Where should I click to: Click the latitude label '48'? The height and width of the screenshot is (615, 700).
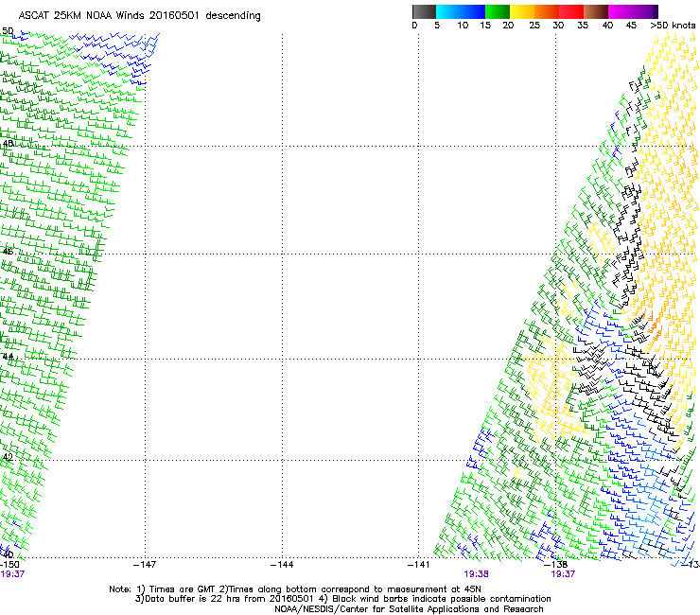[x=8, y=144]
